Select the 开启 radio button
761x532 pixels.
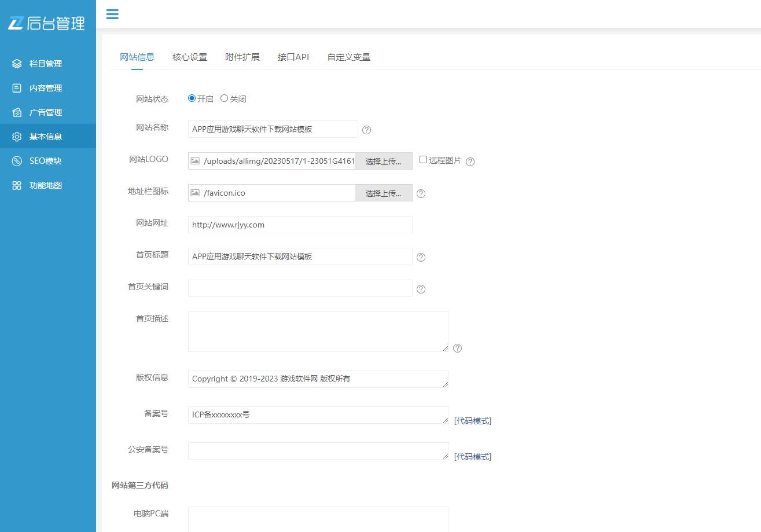tap(192, 98)
